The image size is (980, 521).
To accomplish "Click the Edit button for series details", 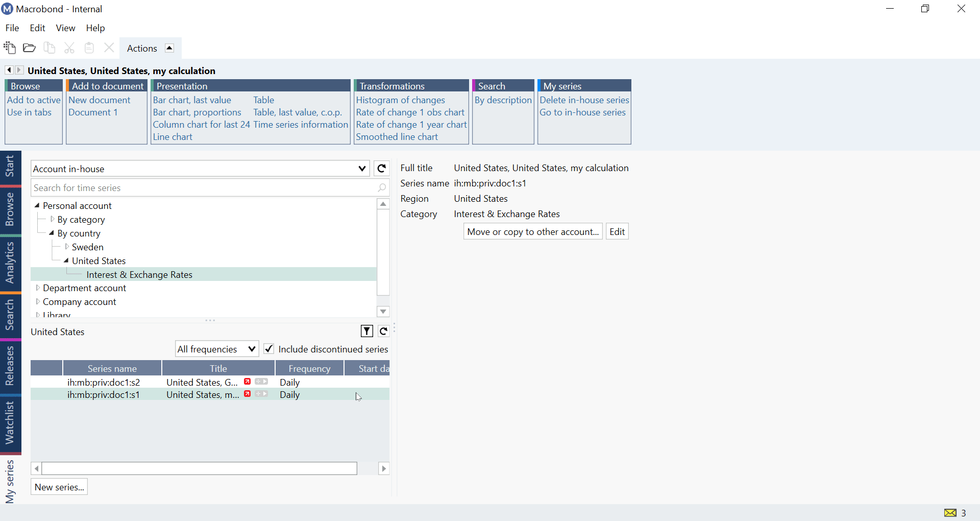I will point(617,232).
